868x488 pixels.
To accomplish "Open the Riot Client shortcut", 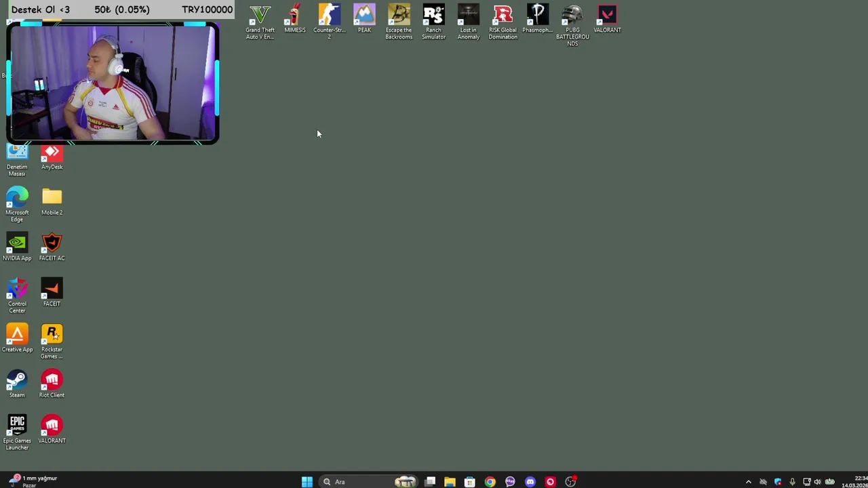I will (52, 384).
